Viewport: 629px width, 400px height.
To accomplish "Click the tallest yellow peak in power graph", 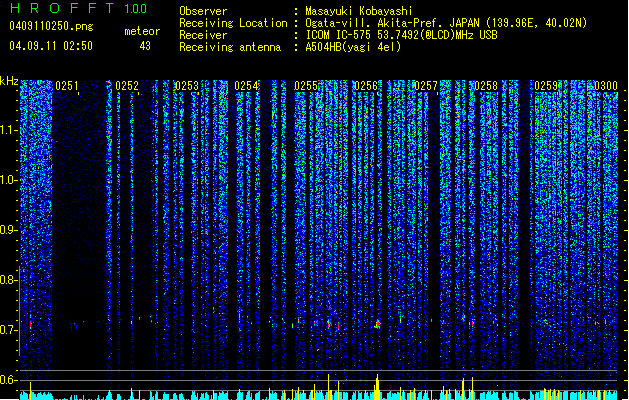I will [377, 387].
